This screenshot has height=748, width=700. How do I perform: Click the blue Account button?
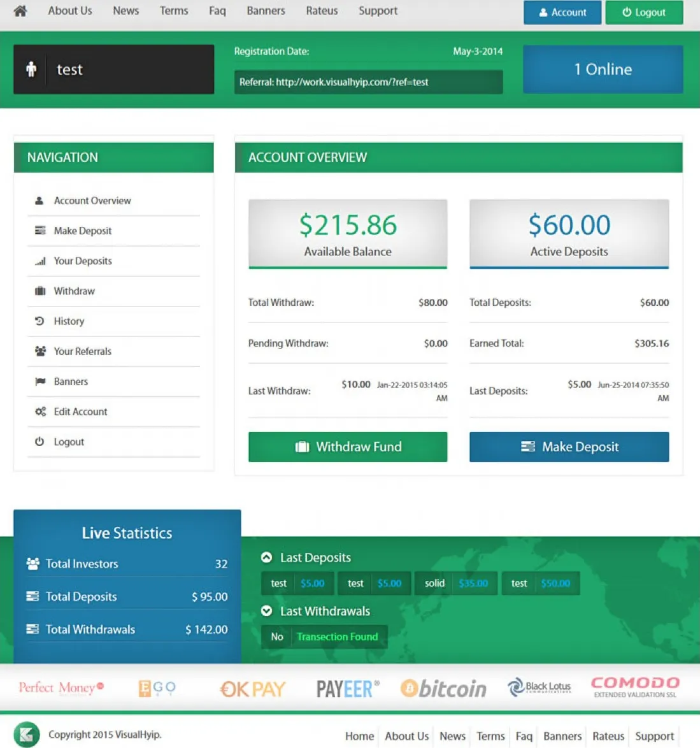tap(562, 12)
